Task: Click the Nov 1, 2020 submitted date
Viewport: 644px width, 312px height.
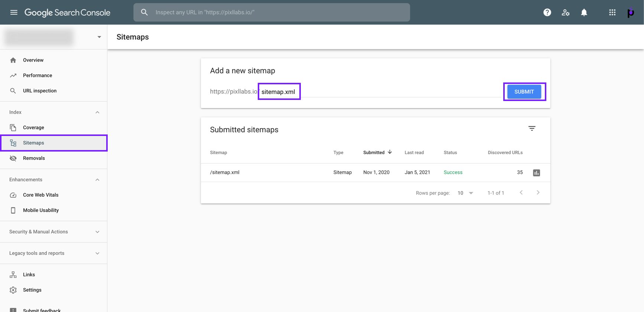Action: (x=376, y=172)
